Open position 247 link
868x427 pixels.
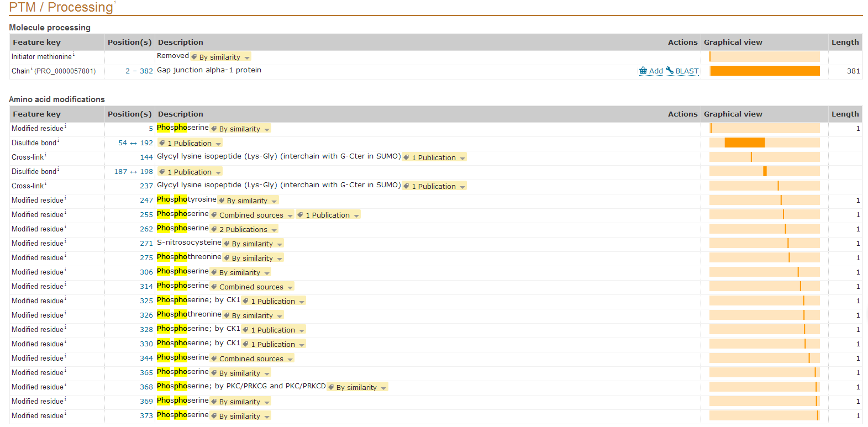click(146, 201)
